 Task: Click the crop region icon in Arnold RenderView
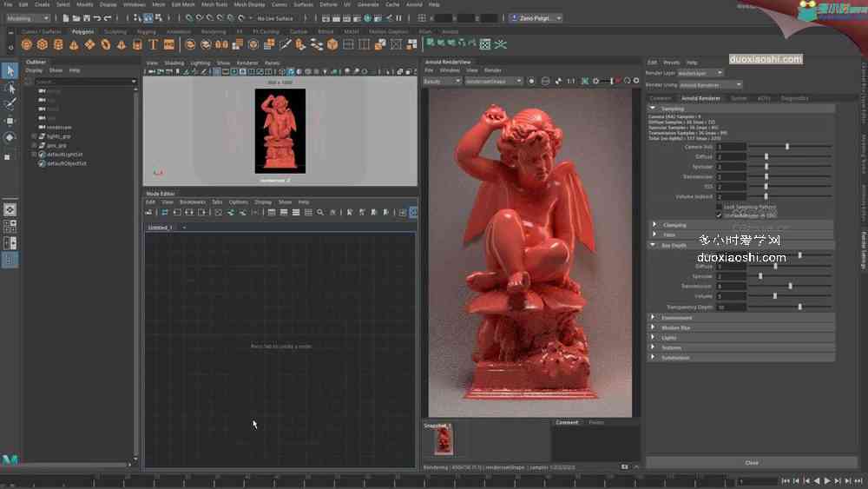[584, 81]
